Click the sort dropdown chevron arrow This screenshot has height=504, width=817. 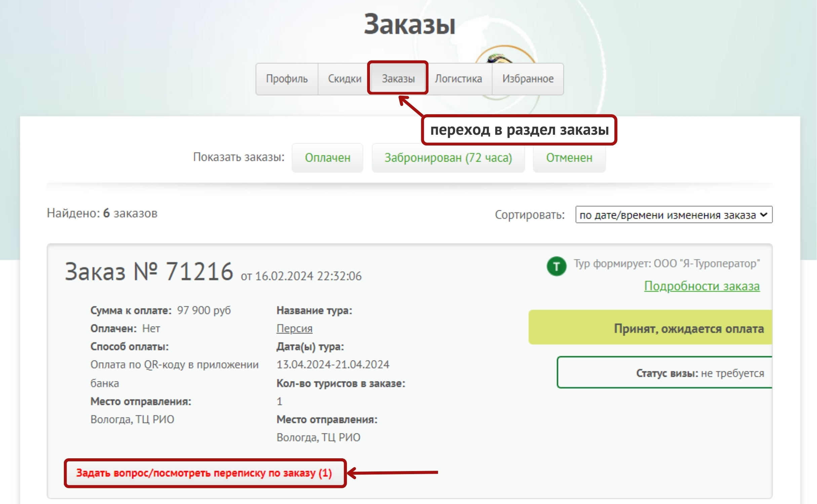point(764,215)
